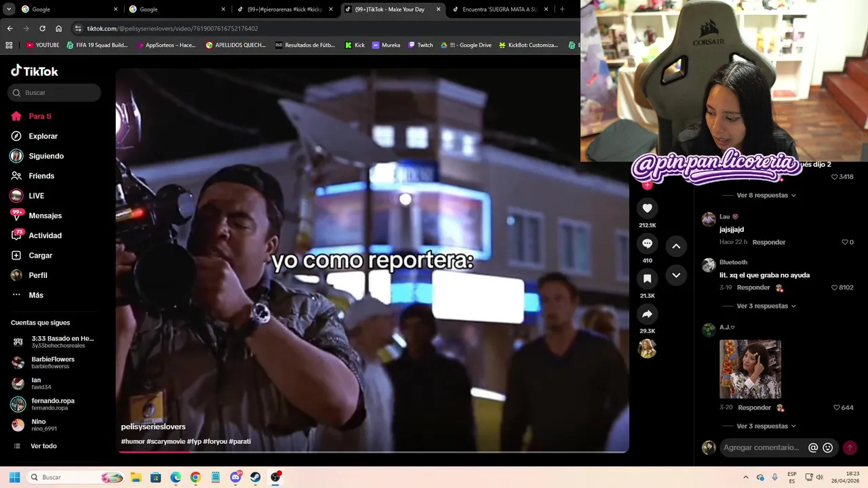Open YOUTUBE bookmark

(x=42, y=45)
